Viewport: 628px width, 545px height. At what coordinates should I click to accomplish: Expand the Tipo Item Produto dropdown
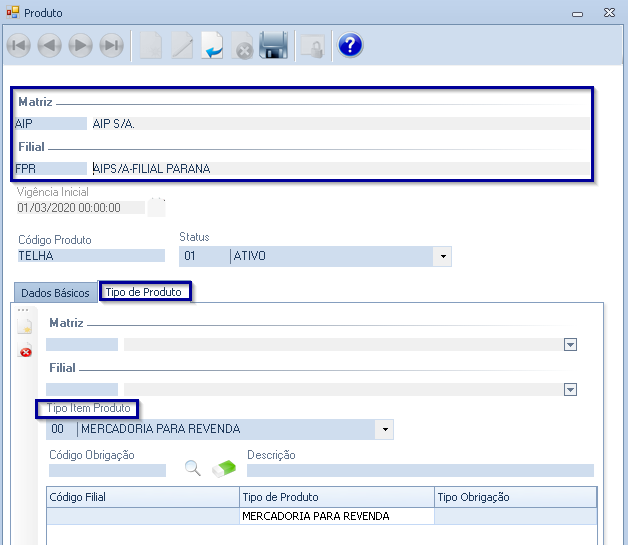click(384, 429)
